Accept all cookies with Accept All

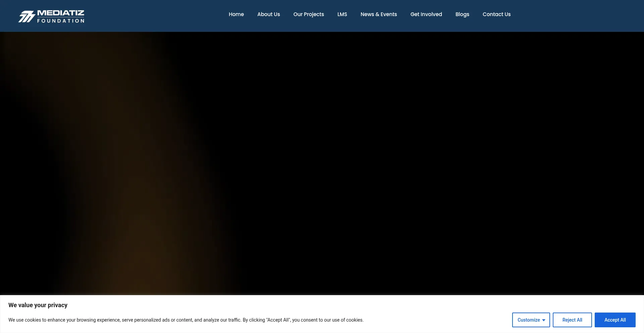[615, 320]
